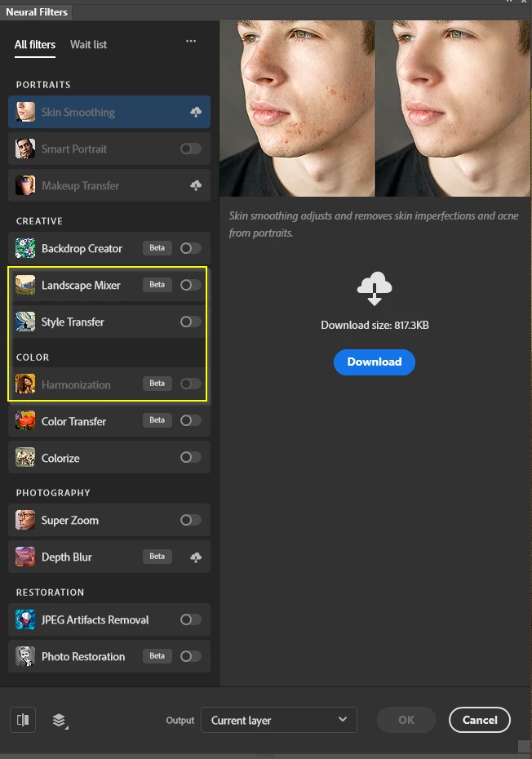Screen dimensions: 532x759
Task: Click the Smart Portrait filter thumbnail icon
Action: tap(25, 149)
